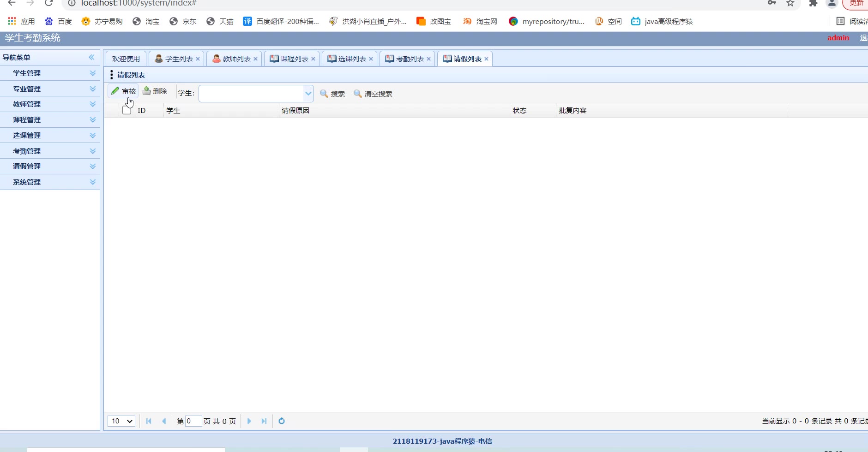The image size is (868, 452).
Task: Go to the next page of the pager
Action: click(x=249, y=421)
